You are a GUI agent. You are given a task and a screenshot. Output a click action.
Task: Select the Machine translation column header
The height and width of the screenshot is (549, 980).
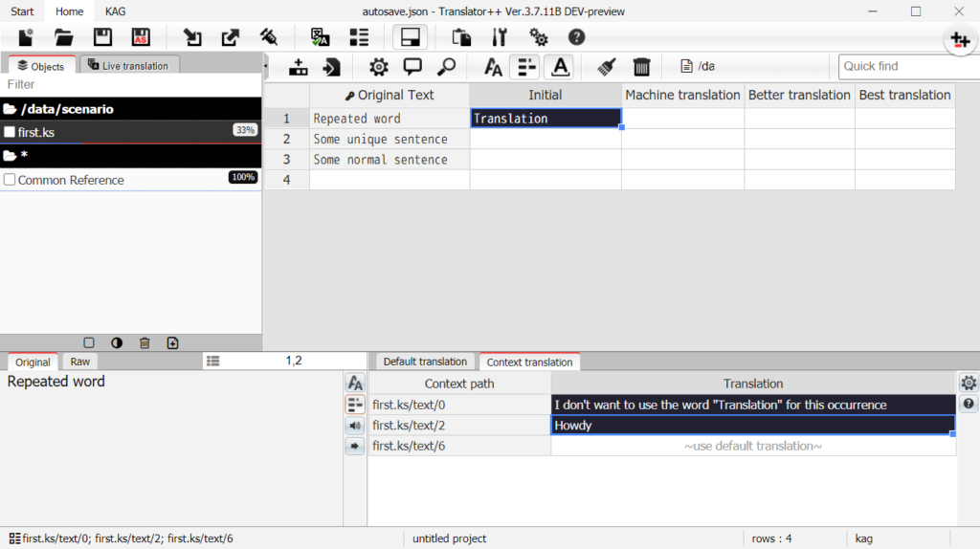pyautogui.click(x=682, y=95)
